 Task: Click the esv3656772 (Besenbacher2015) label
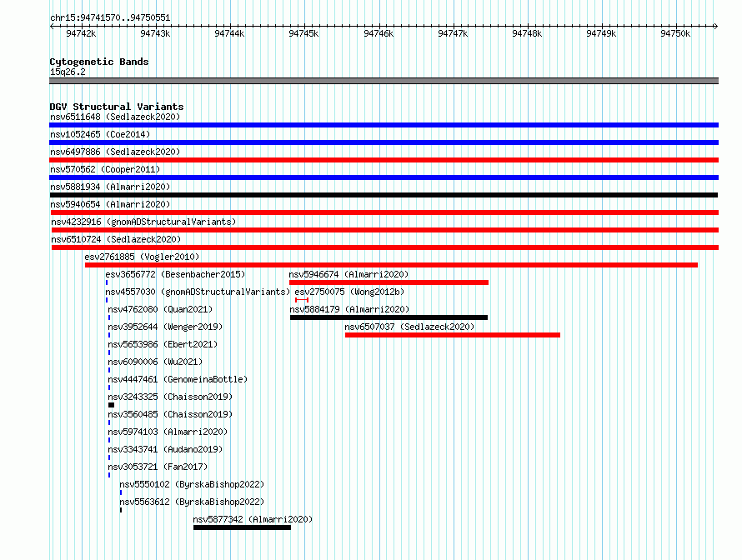coord(175,274)
